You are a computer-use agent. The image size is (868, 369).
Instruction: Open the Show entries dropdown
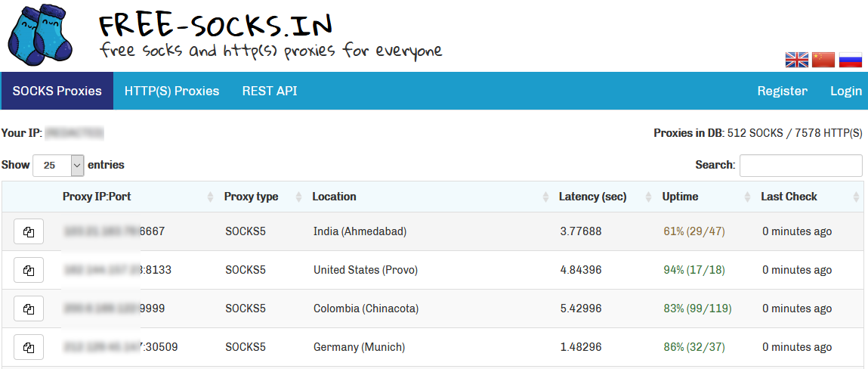58,165
